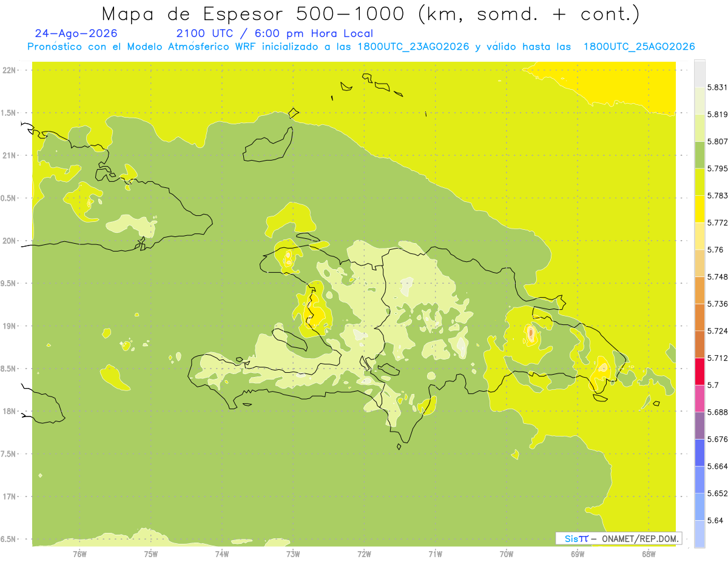Screen dimensions: 728x562
Task: Pick the yellow-green legend swatch between 5.783 and 5.795
Action: [699, 182]
